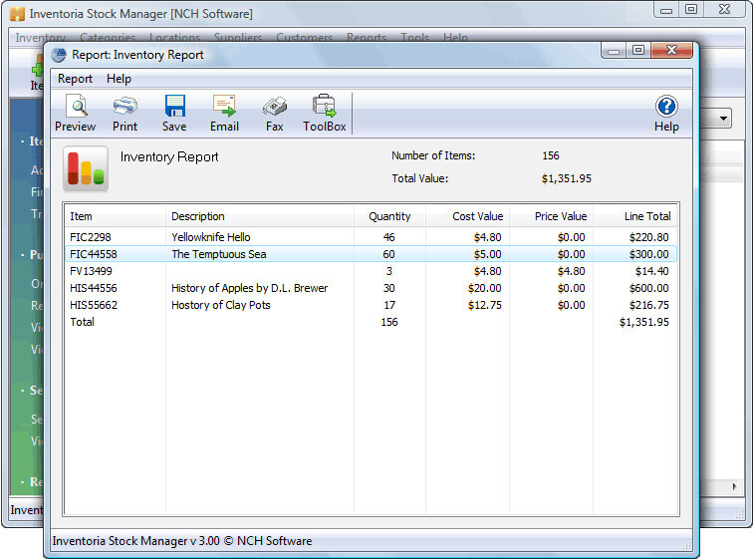Send the report via the Email icon
This screenshot has width=754, height=560.
click(x=224, y=113)
